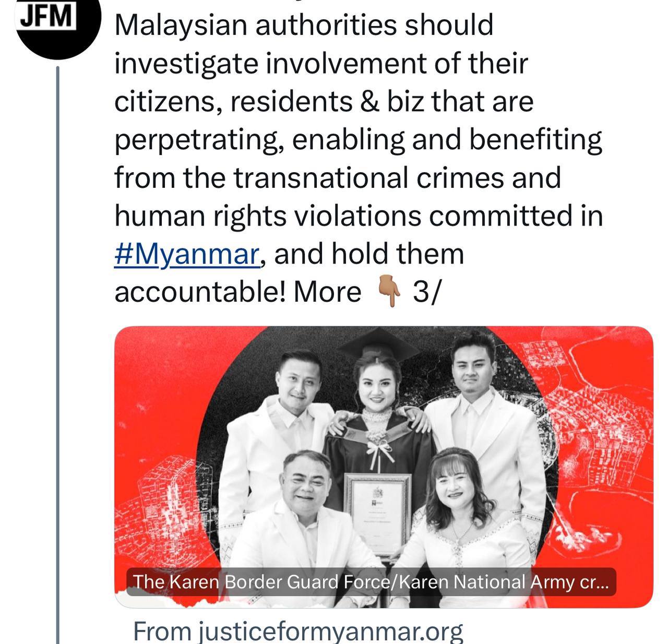Follow the #Myanmar hashtag link
The height and width of the screenshot is (644, 668).
[186, 254]
